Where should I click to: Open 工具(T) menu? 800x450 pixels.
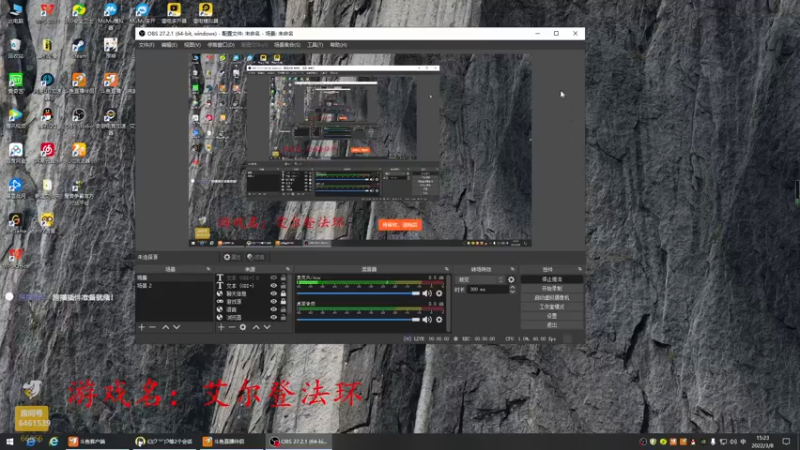tap(315, 45)
